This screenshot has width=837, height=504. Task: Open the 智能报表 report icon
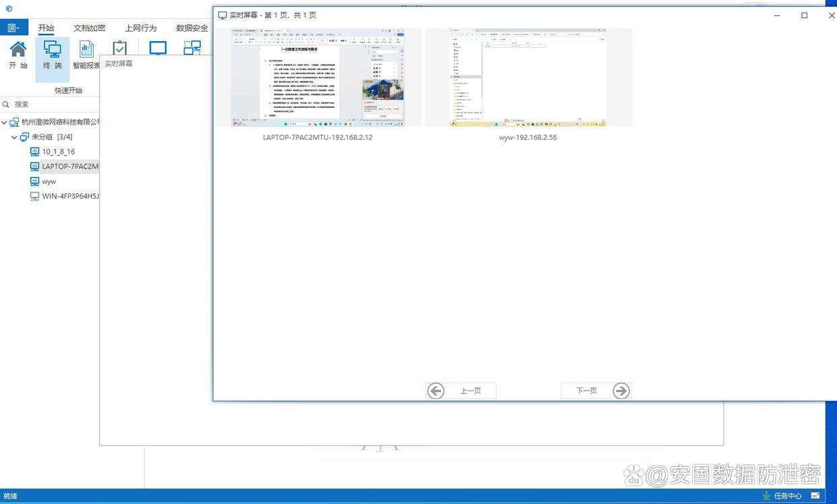(x=86, y=55)
